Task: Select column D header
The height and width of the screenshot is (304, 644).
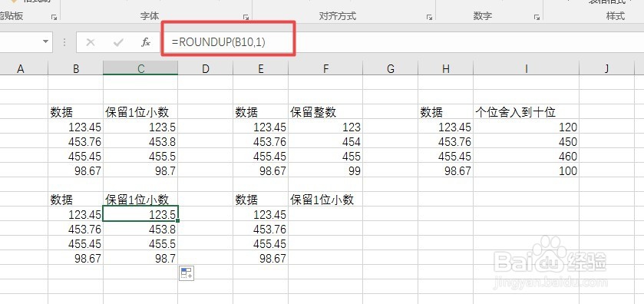Action: click(x=206, y=68)
